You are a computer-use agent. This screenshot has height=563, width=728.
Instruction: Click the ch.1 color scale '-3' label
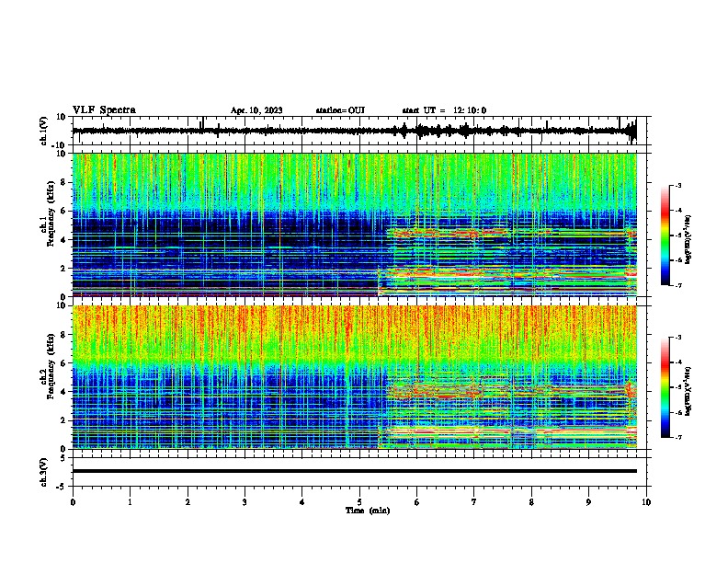677,185
